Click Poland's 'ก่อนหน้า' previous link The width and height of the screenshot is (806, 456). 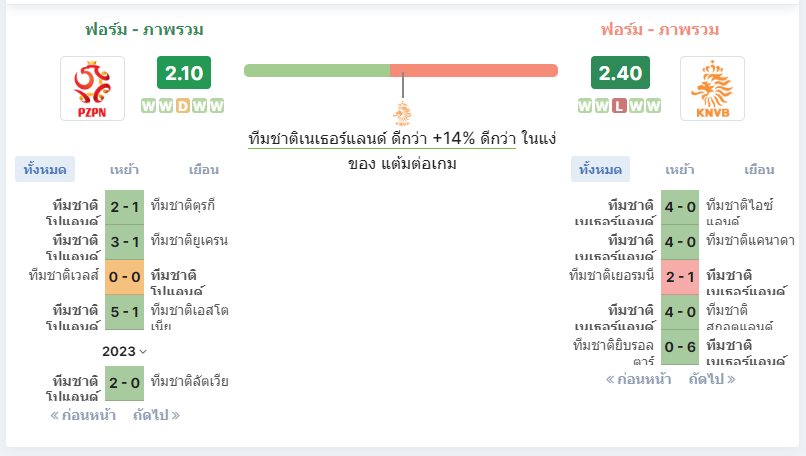[x=83, y=415]
